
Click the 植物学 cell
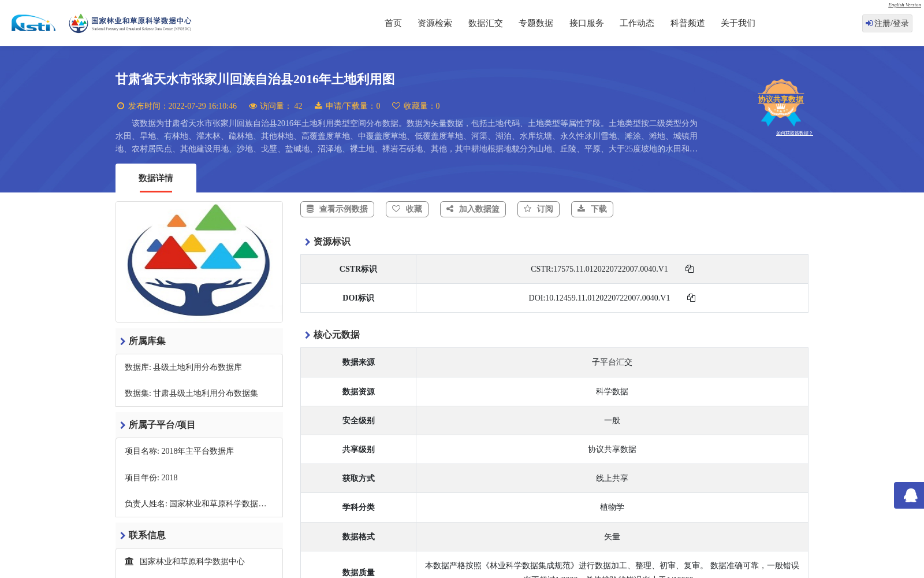click(612, 507)
